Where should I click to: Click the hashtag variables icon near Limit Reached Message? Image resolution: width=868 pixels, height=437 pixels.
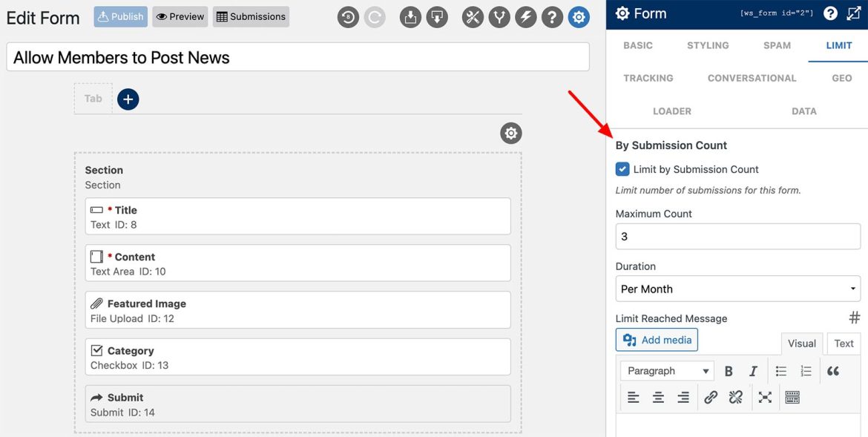click(854, 317)
